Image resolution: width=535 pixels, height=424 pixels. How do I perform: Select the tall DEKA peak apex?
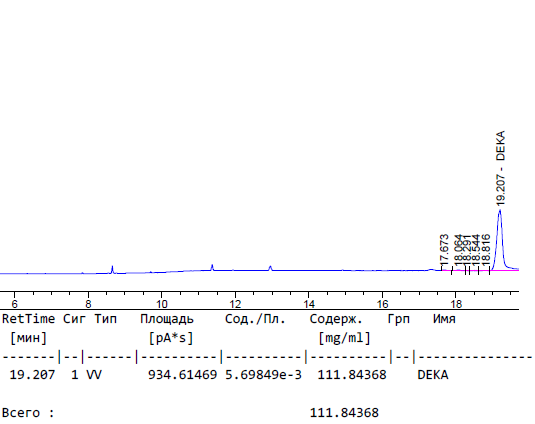500,210
